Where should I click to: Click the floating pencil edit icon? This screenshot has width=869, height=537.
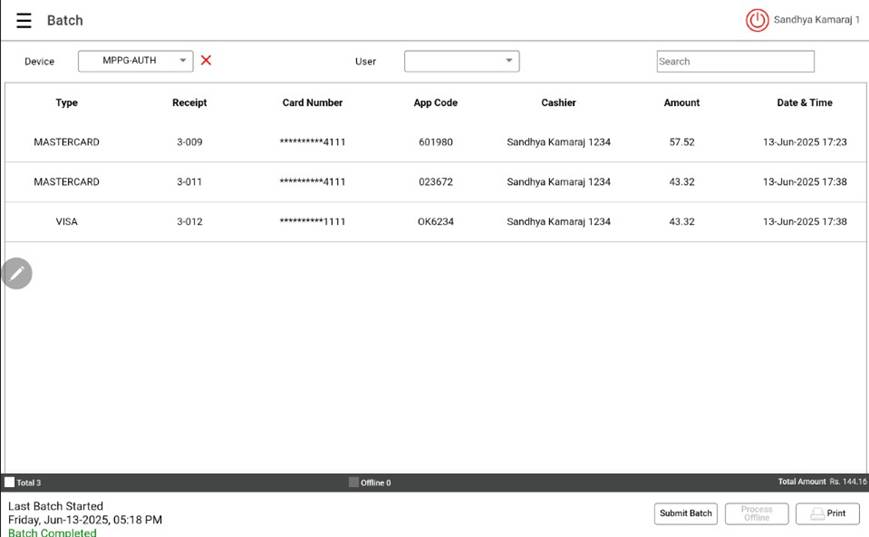click(16, 273)
